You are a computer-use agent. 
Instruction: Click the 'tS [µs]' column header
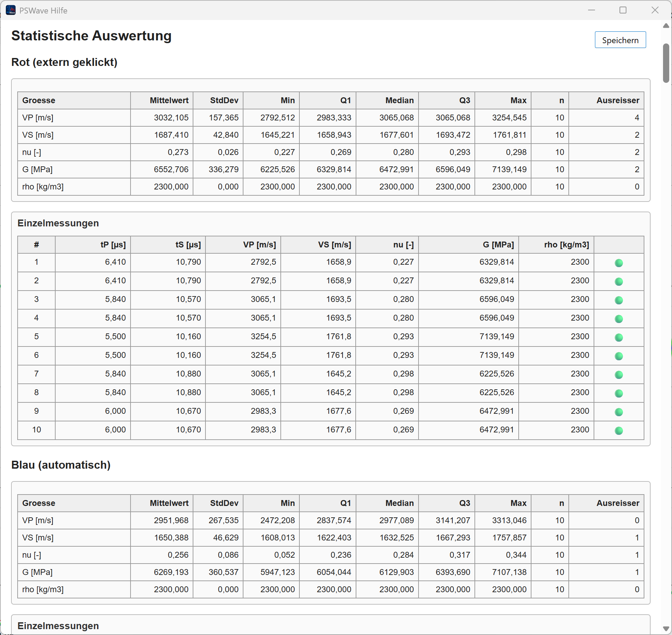point(188,245)
